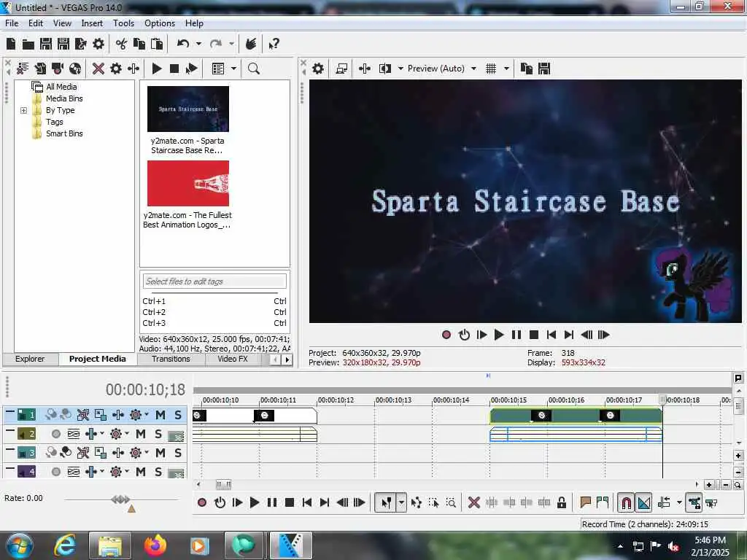747x560 pixels.
Task: Open Preview (Auto) quality dropdown
Action: tap(473, 69)
